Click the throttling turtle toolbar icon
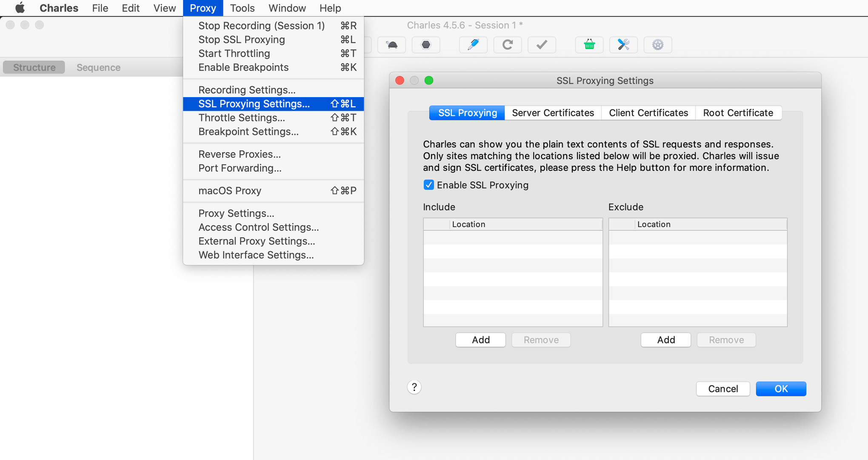 (x=392, y=45)
